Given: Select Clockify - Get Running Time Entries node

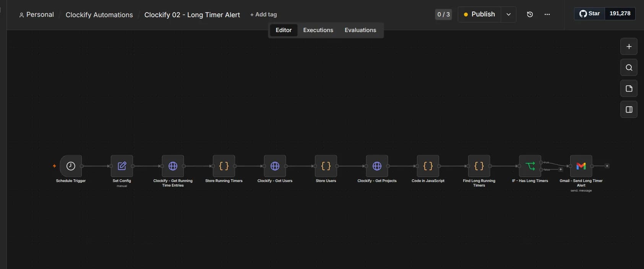Looking at the screenshot, I should pyautogui.click(x=173, y=166).
